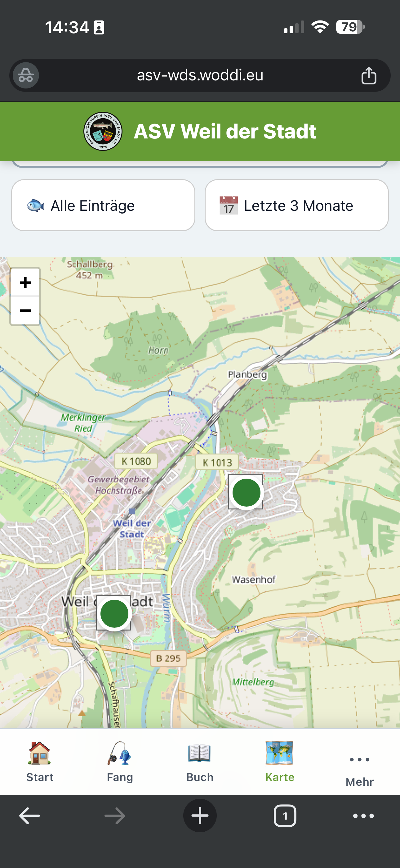The image size is (400, 868).
Task: Click the ASV club logo
Action: pos(103,131)
